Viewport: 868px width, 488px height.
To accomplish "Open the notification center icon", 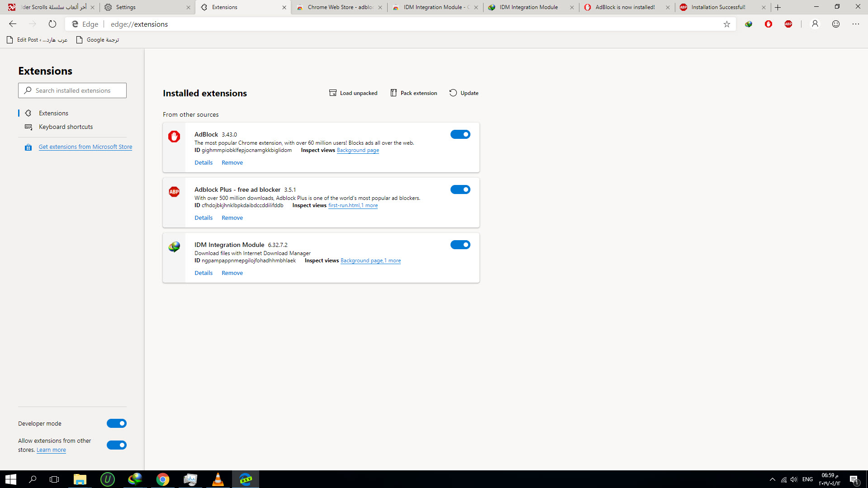I will (x=854, y=479).
